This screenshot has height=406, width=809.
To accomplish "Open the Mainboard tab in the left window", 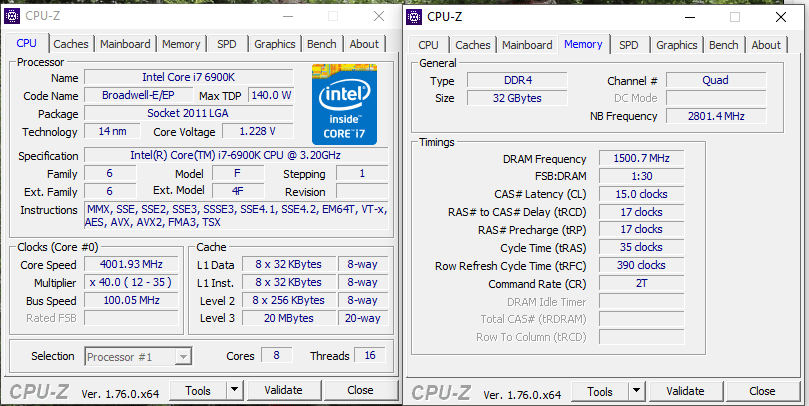I will (x=125, y=44).
